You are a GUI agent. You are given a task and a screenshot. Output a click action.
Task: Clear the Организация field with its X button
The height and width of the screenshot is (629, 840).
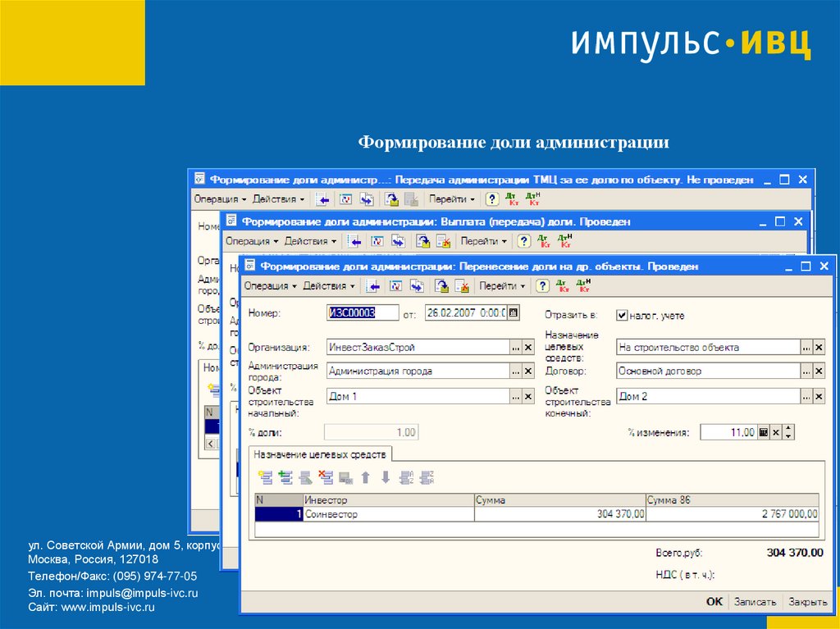pos(528,347)
